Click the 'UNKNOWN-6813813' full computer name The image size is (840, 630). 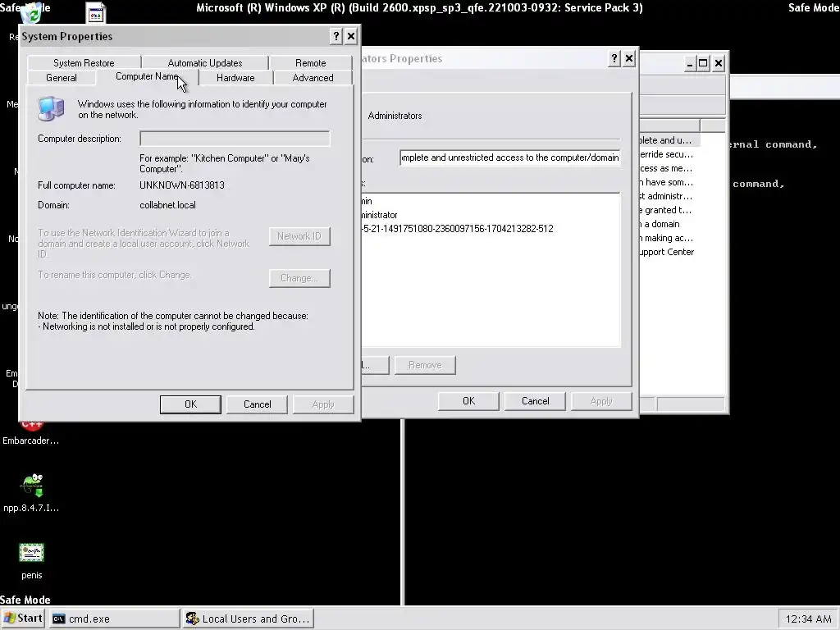[x=182, y=185]
